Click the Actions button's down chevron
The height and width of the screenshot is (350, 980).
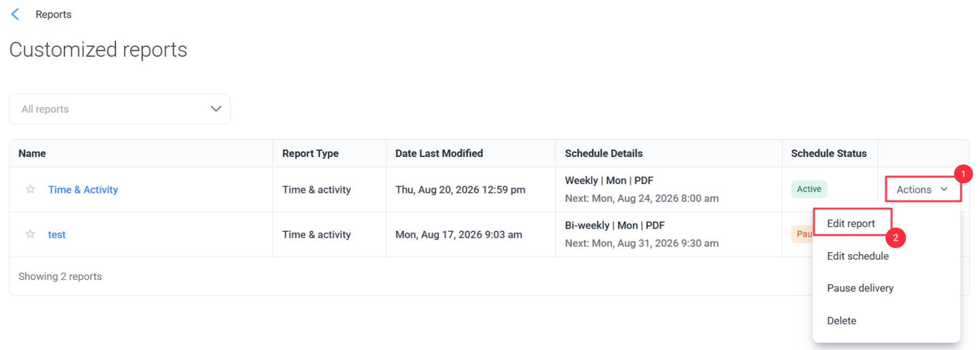[944, 189]
